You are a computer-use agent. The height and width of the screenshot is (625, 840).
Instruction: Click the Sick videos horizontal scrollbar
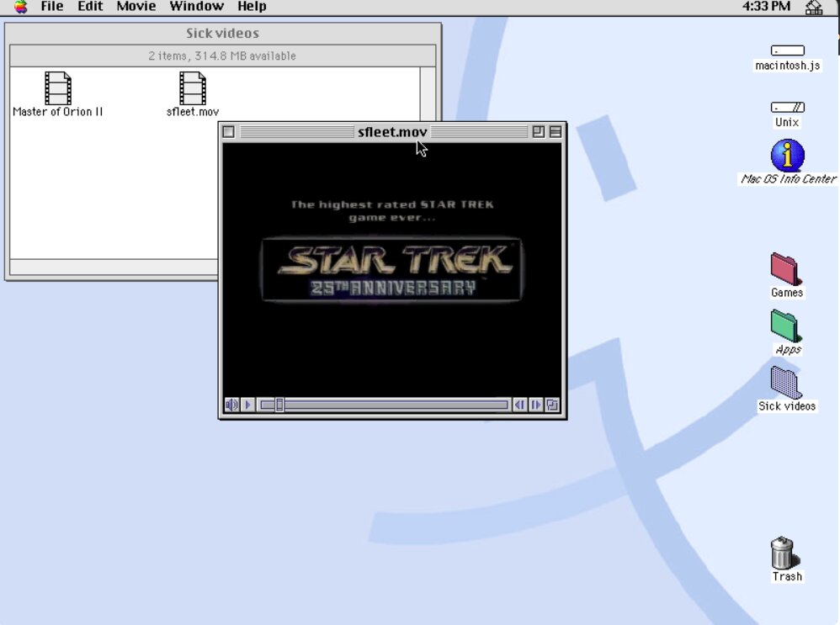point(114,267)
